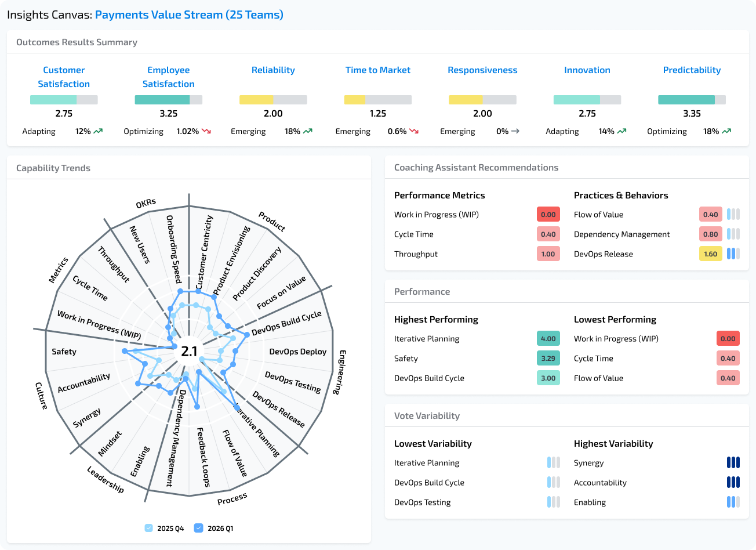Image resolution: width=756 pixels, height=550 pixels.
Task: Click the green 4.00 badge beside Iterative Planning
Action: click(548, 338)
